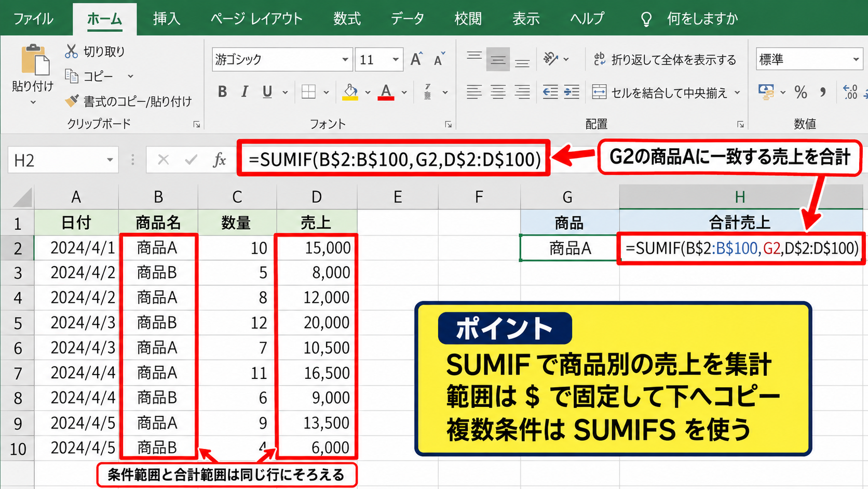The image size is (868, 489).
Task: Apply the yellow fill color bucket
Action: tap(350, 92)
